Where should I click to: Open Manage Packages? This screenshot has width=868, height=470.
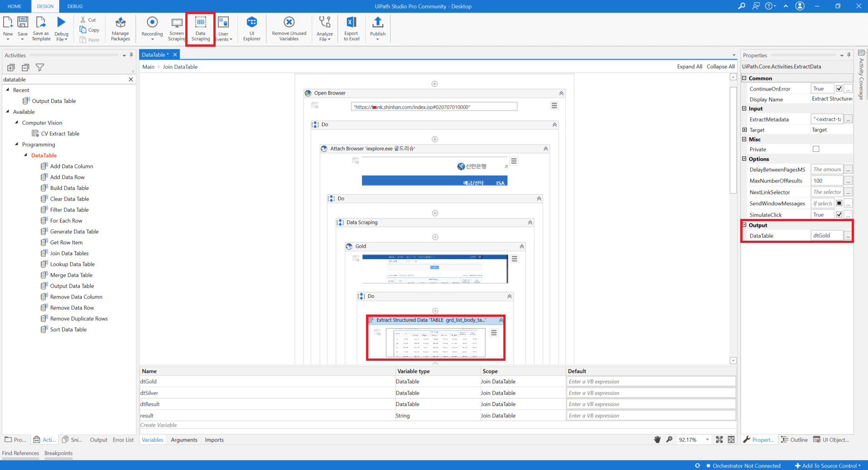[x=120, y=28]
